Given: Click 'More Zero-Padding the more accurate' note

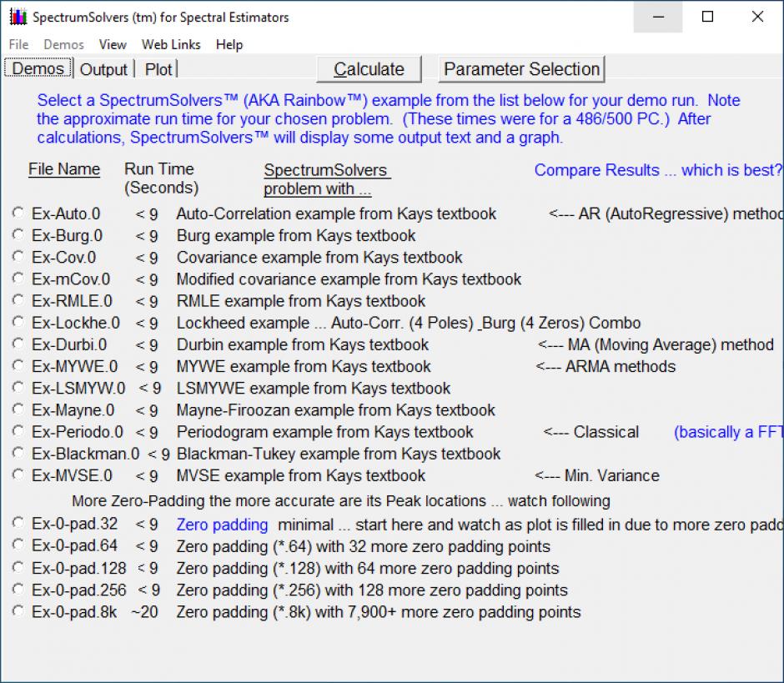Looking at the screenshot, I should pyautogui.click(x=341, y=501).
